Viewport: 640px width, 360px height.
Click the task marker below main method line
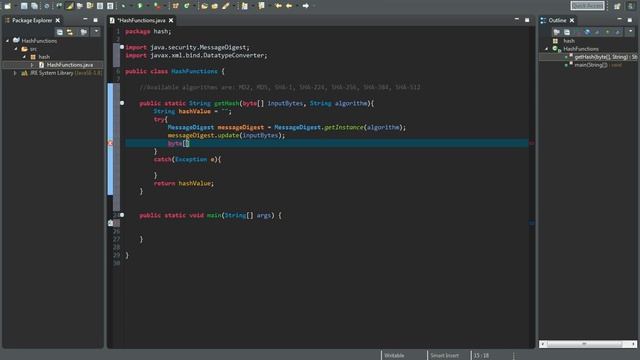(x=111, y=223)
